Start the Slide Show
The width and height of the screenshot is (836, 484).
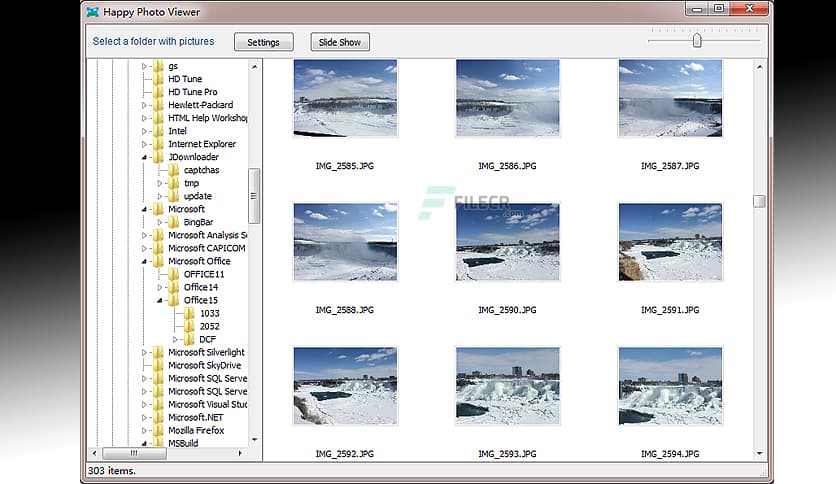tap(340, 42)
